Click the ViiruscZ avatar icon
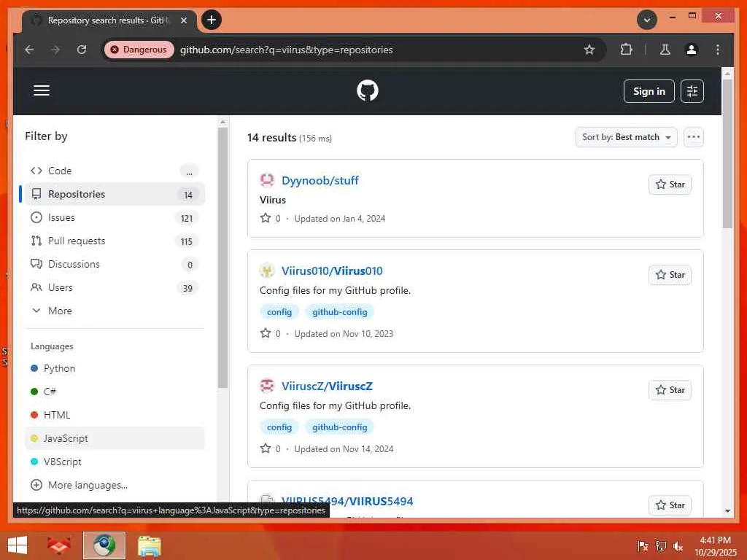The width and height of the screenshot is (747, 560). [267, 386]
